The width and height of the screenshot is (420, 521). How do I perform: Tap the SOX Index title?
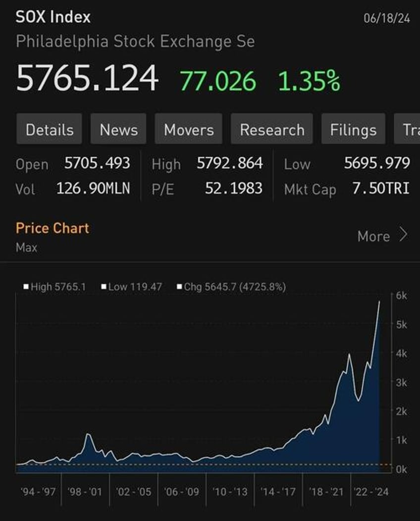53,17
